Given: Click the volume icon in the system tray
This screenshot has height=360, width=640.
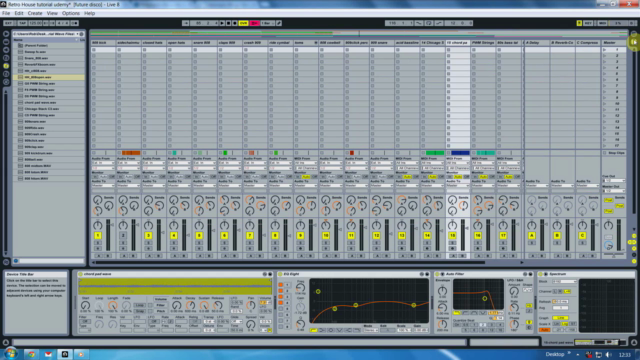Looking at the screenshot, I should pos(609,355).
